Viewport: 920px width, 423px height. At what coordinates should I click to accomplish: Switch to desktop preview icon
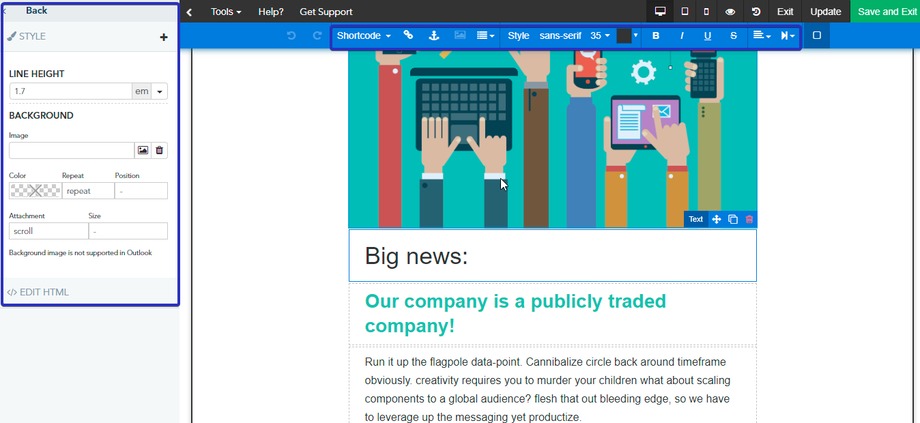pyautogui.click(x=660, y=12)
